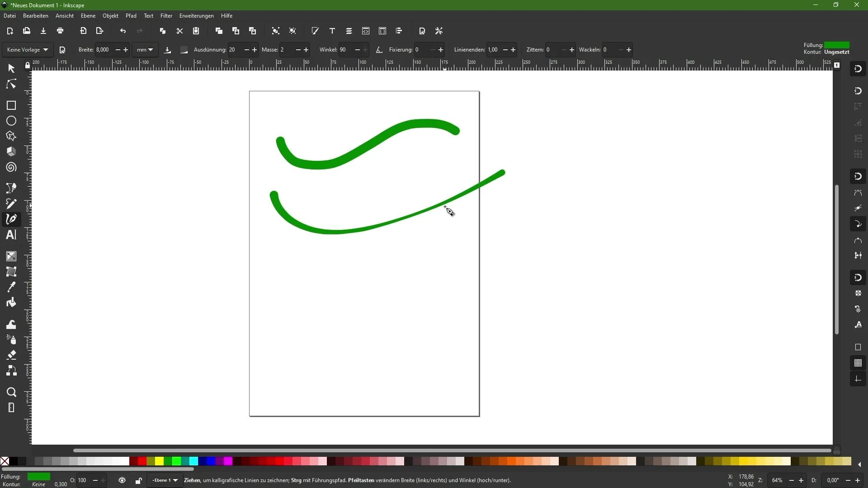Select the Connector tool
The width and height of the screenshot is (868, 488).
(11, 371)
